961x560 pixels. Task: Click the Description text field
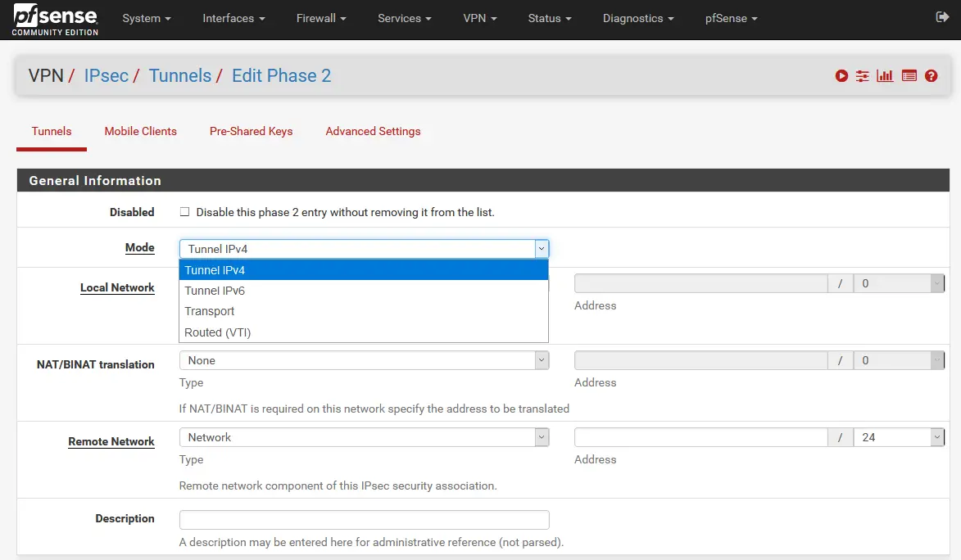(364, 519)
